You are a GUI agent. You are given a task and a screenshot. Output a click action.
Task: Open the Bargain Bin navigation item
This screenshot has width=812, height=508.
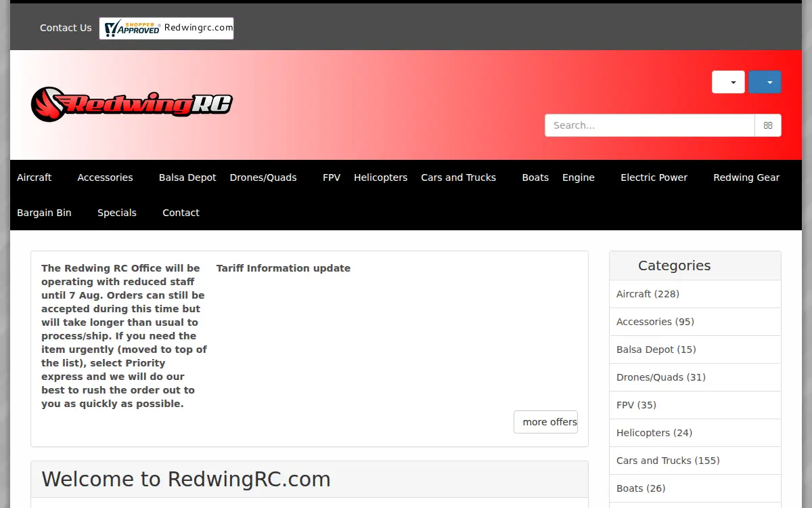coord(44,213)
